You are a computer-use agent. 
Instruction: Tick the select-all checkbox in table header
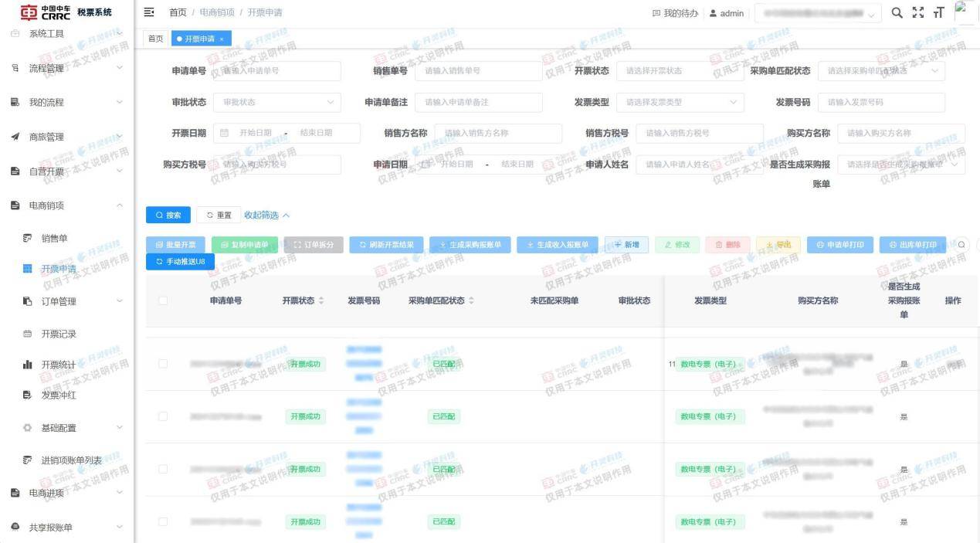163,300
